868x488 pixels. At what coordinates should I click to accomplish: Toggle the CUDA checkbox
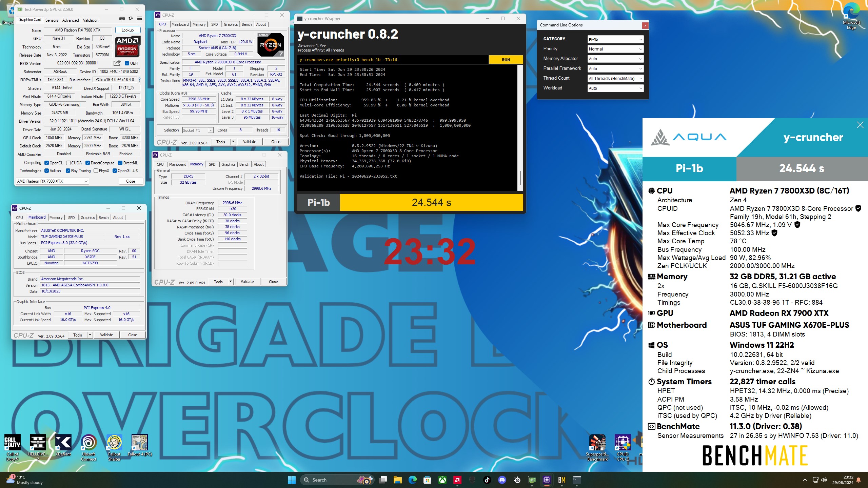point(68,163)
